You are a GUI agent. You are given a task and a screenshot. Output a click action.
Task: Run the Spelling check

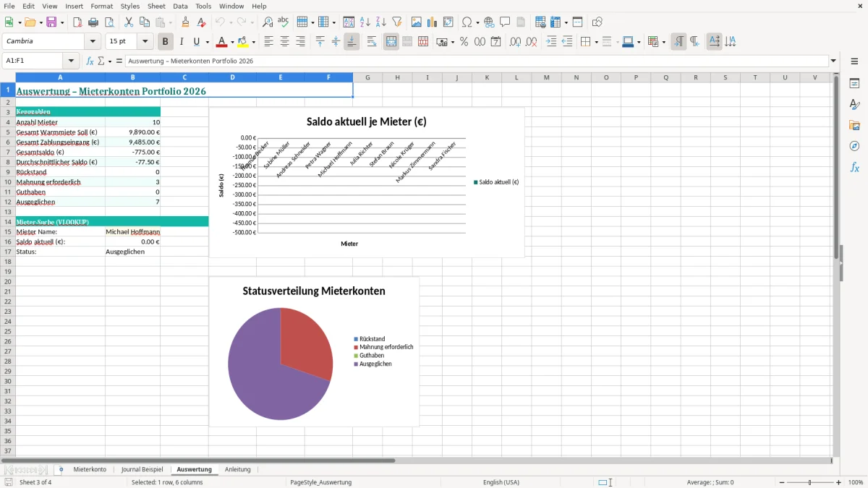click(284, 22)
